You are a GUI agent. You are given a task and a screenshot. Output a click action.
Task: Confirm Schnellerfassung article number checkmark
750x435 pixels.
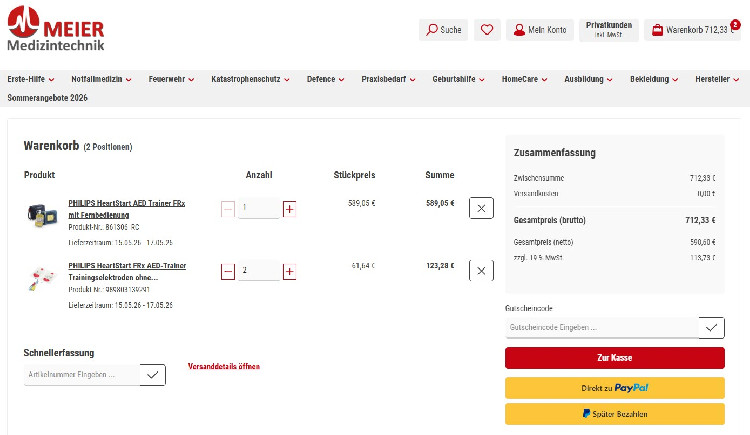pos(153,375)
